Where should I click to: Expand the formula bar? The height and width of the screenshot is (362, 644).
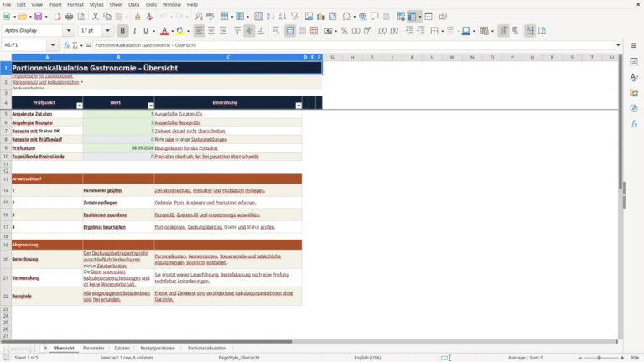coord(618,45)
